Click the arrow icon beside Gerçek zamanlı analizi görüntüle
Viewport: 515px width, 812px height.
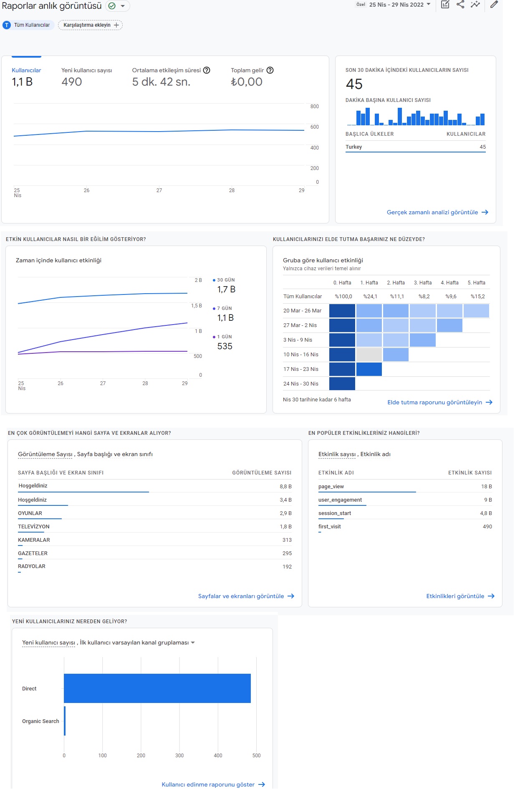point(485,212)
